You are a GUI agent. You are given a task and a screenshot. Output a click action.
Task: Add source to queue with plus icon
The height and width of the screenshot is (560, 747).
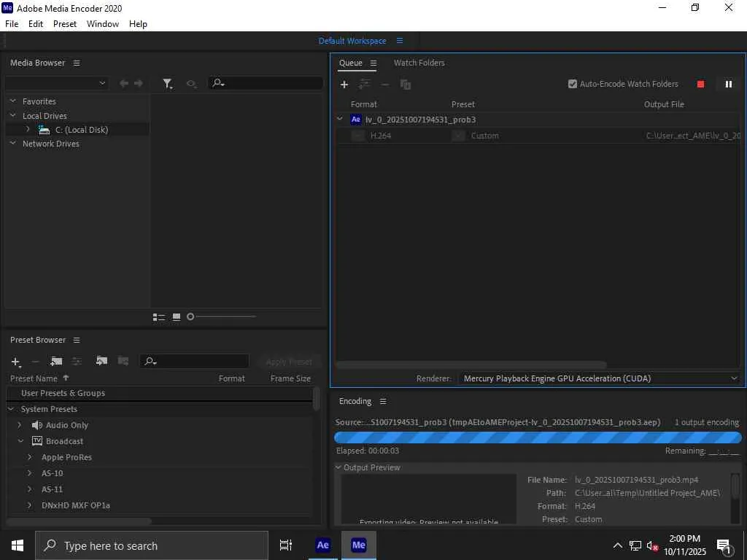tap(344, 85)
